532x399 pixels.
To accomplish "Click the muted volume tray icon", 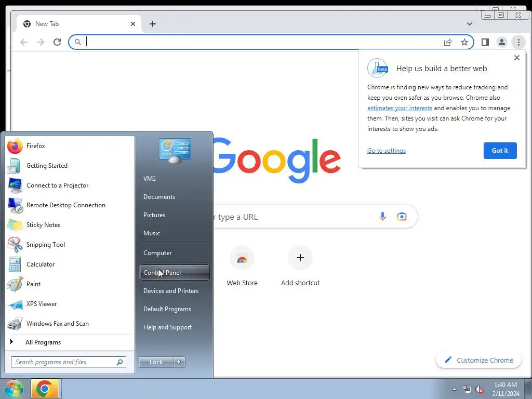I will pos(480,389).
